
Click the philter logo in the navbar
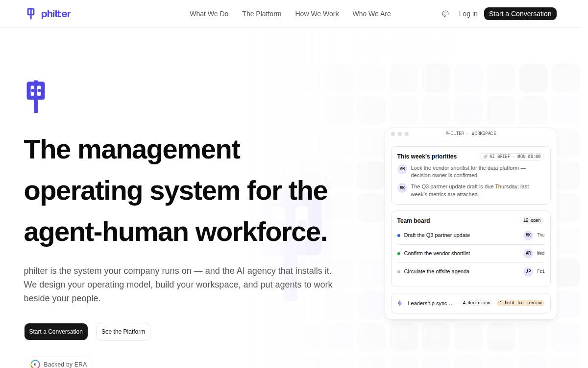coord(48,14)
